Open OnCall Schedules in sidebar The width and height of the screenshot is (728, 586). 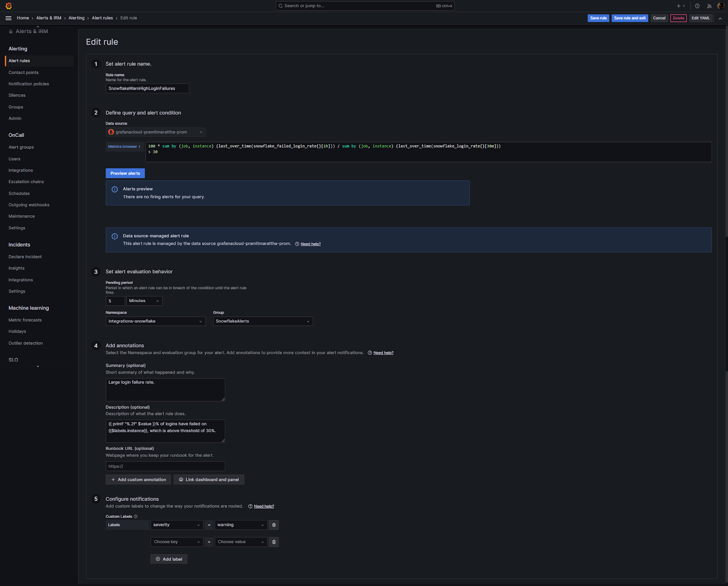(x=19, y=194)
